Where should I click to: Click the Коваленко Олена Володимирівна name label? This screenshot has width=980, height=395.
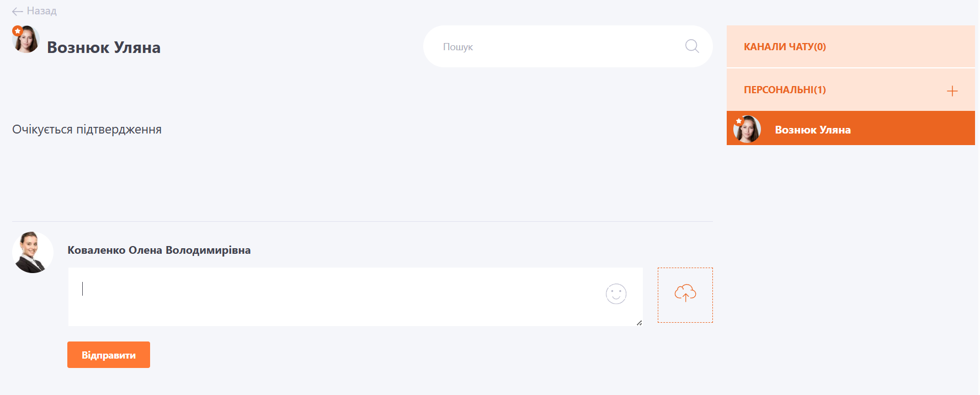point(159,250)
